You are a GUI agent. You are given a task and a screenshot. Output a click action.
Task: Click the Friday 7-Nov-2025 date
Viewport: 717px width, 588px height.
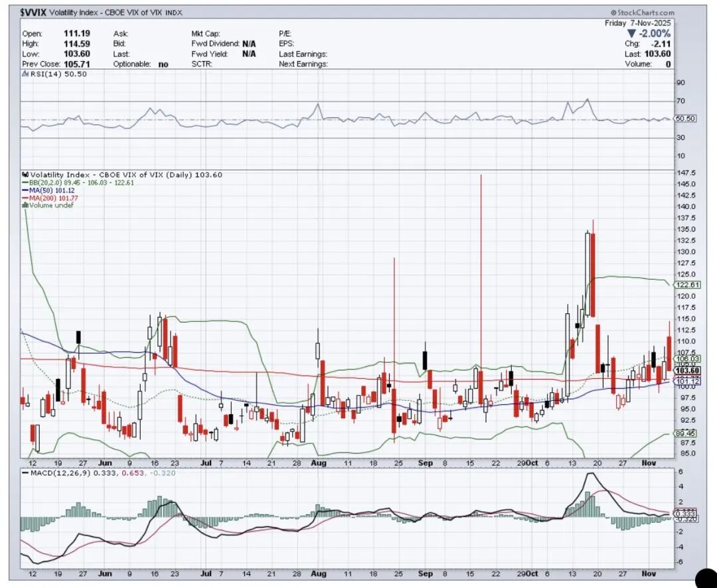tap(637, 23)
